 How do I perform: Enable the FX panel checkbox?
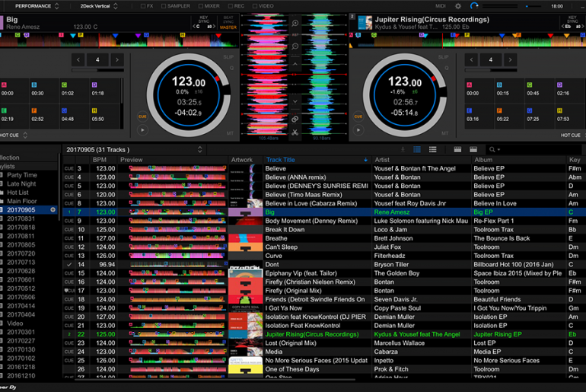[x=144, y=6]
